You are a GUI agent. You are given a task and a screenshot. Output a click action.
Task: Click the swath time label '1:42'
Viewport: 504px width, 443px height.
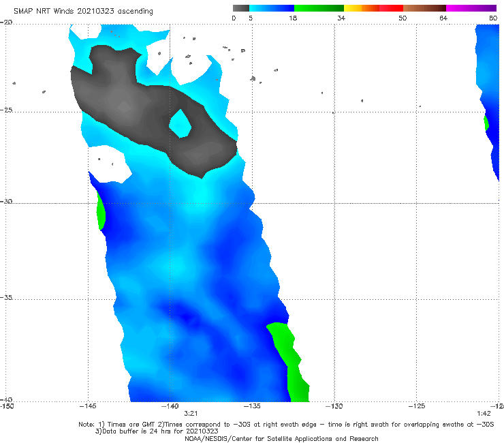484,414
